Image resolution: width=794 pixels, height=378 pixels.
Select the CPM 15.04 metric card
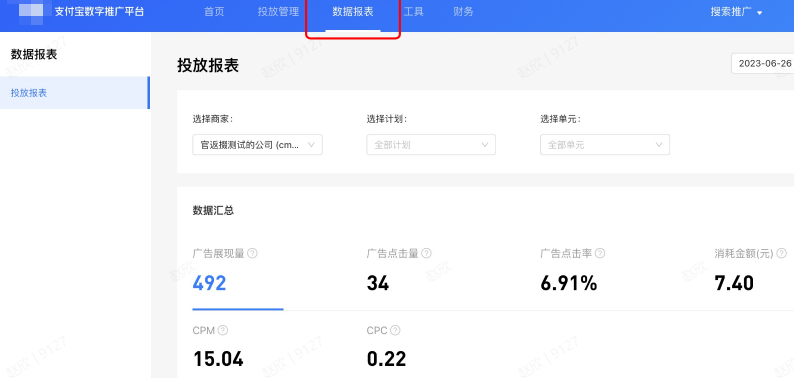click(218, 347)
